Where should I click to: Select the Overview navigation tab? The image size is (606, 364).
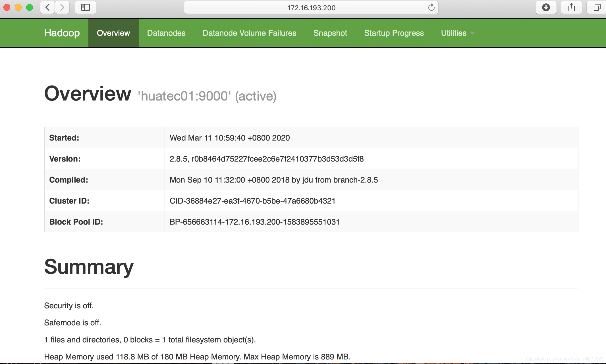(113, 33)
